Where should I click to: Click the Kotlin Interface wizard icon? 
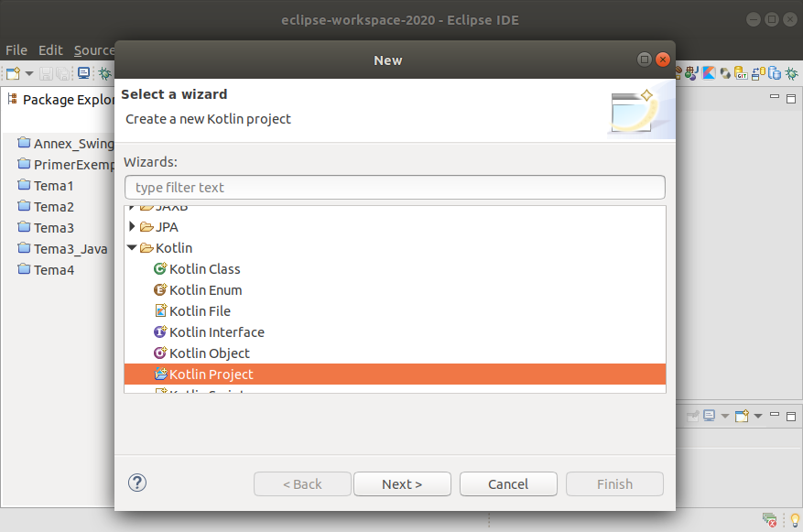(x=160, y=331)
